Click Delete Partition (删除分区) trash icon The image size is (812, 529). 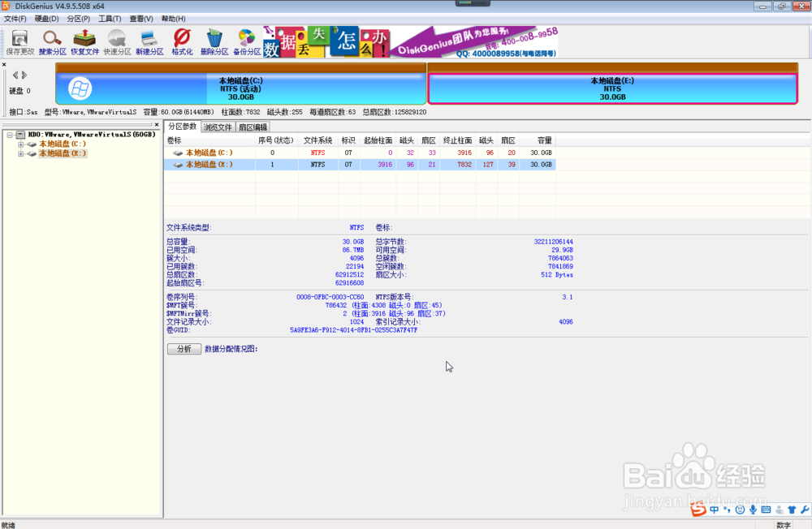point(214,42)
